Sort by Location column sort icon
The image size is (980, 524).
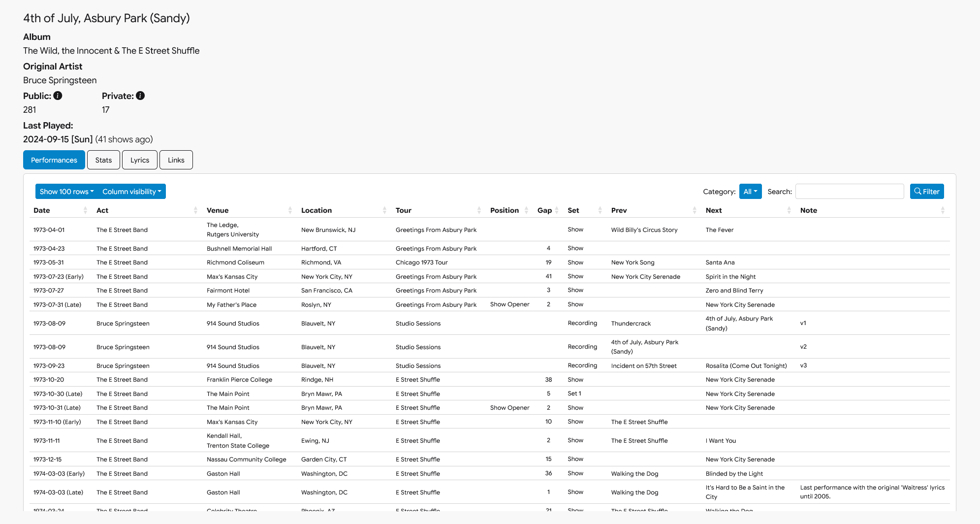click(384, 210)
